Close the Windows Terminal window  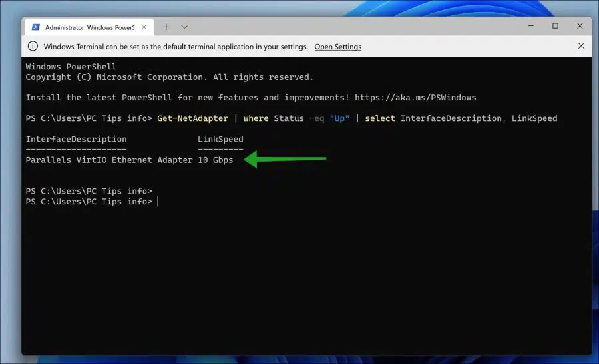580,25
